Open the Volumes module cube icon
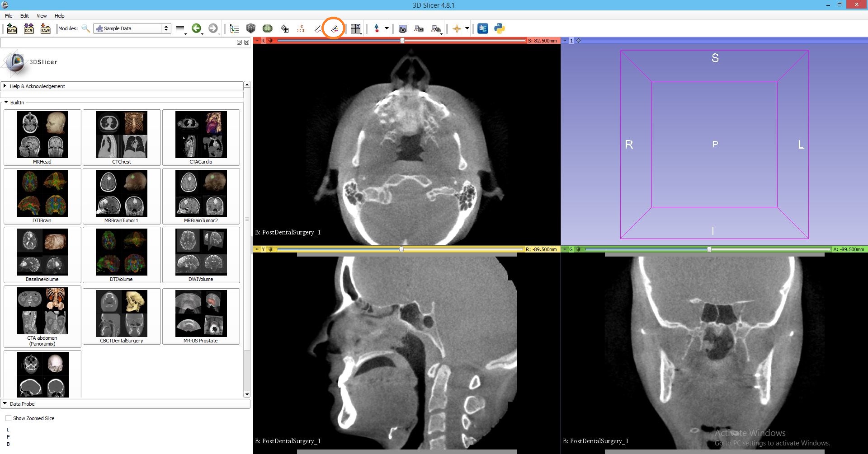 coord(251,28)
